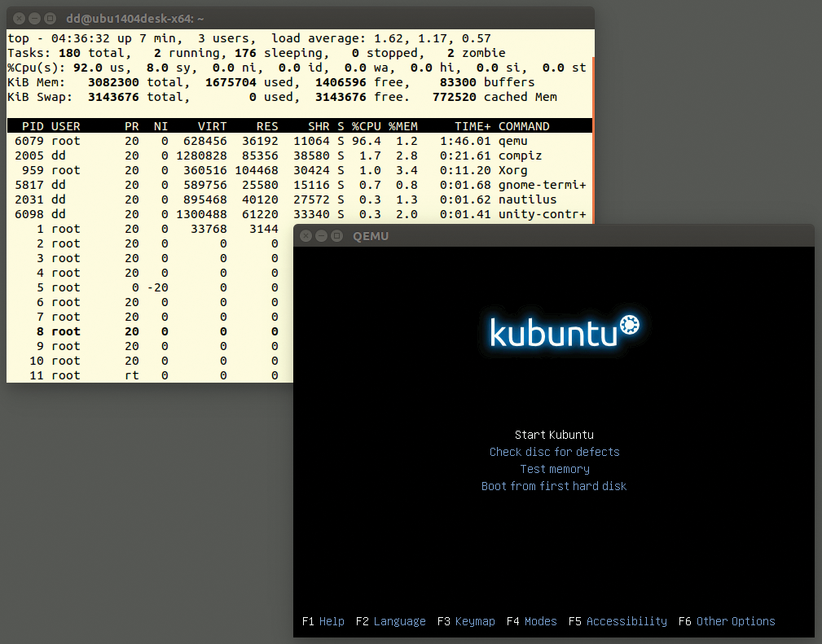Open the F3 Keymap options
The image size is (822, 644).
tap(466, 620)
